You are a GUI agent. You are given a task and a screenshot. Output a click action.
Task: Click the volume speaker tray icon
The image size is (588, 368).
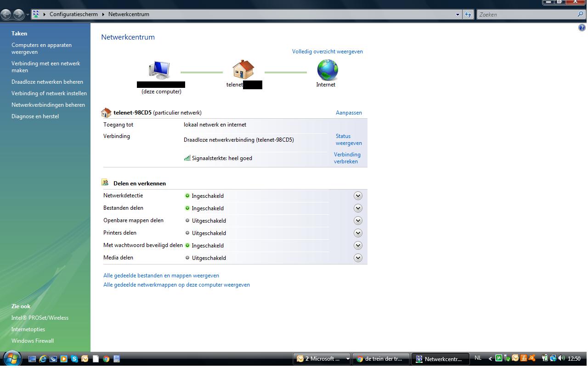[x=561, y=358]
